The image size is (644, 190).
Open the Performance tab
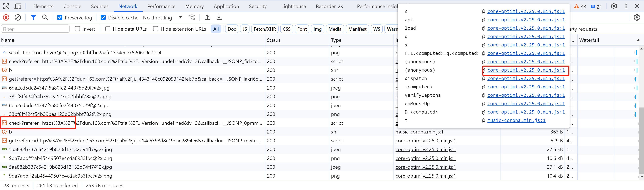(161, 6)
